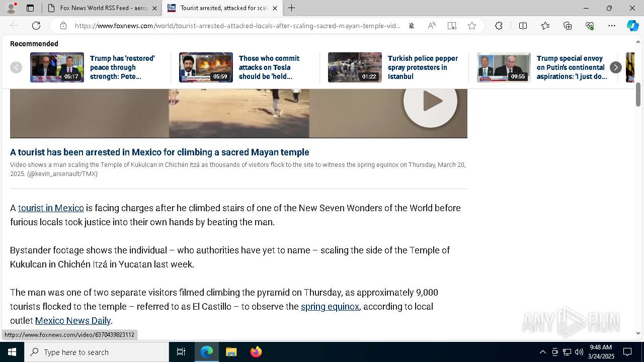The image size is (644, 362).
Task: Open Settings and more menu
Action: [x=612, y=26]
